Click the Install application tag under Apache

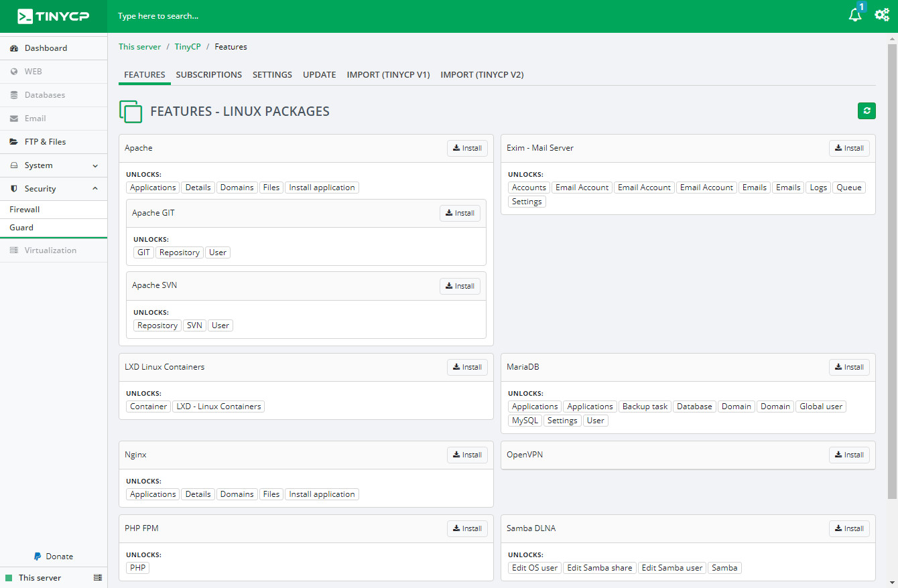[x=322, y=188]
